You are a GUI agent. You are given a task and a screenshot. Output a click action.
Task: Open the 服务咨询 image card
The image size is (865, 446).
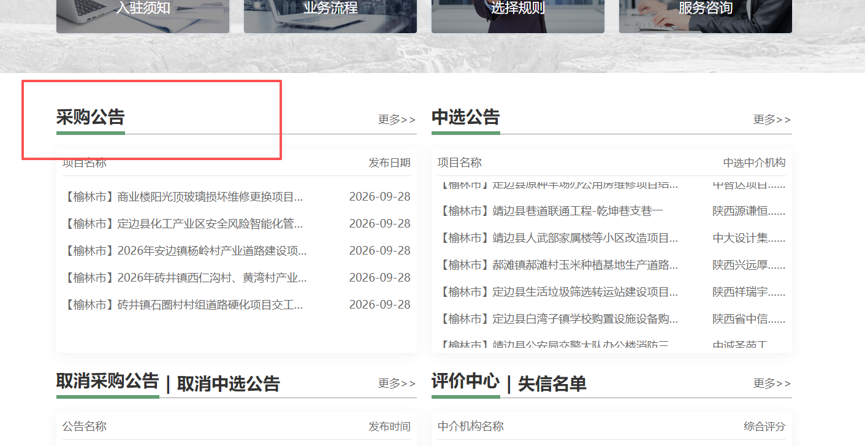pyautogui.click(x=706, y=16)
